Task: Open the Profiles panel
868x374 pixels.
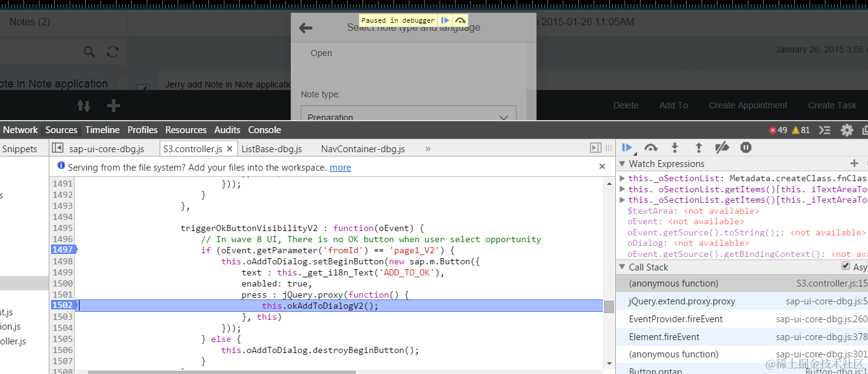Action: point(142,130)
